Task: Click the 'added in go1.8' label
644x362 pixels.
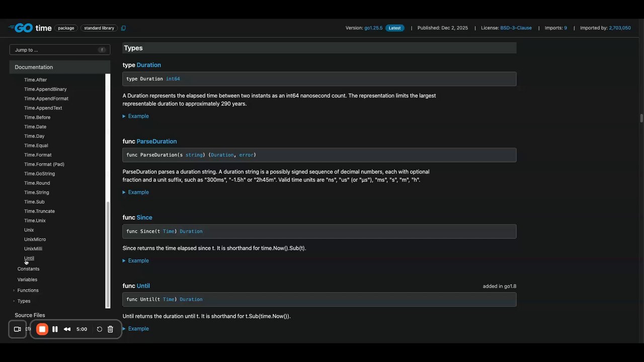Action: pyautogui.click(x=500, y=287)
